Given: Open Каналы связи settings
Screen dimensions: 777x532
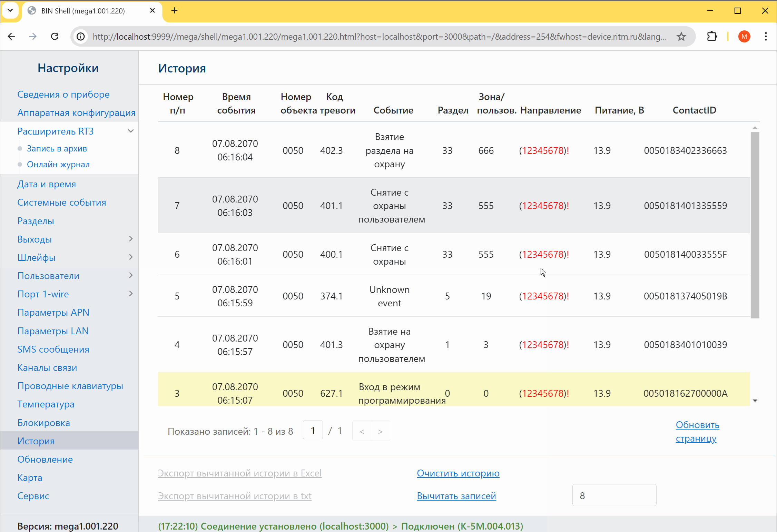Looking at the screenshot, I should pos(47,368).
